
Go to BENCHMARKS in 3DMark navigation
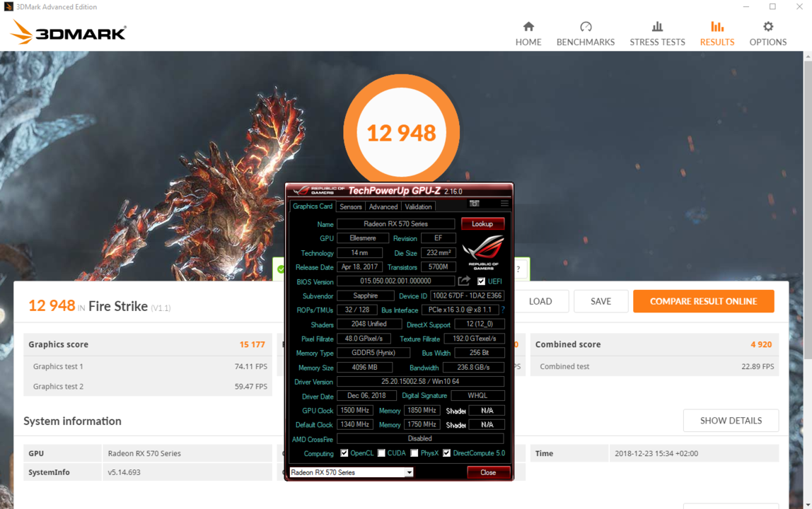[586, 34]
